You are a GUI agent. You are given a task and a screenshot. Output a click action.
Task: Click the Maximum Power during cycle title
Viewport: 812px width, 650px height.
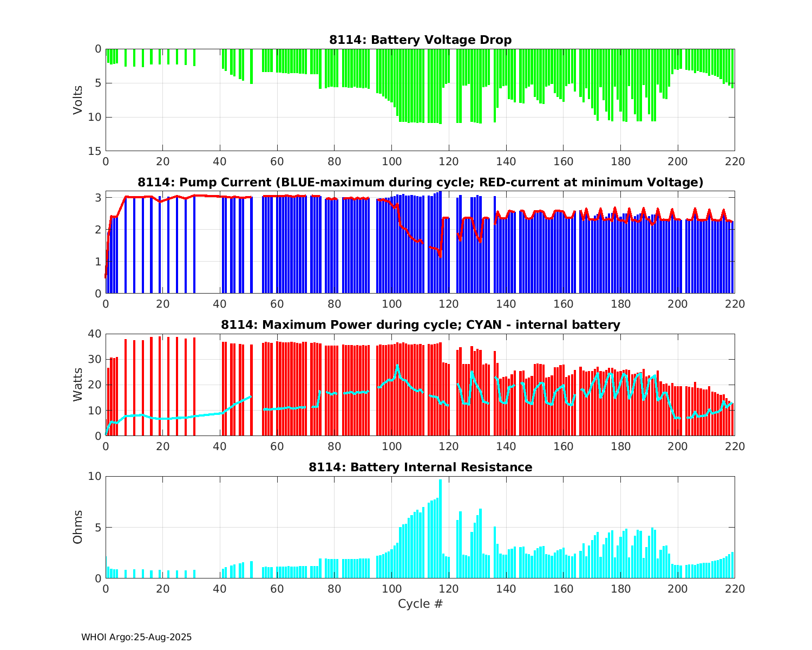pos(420,325)
